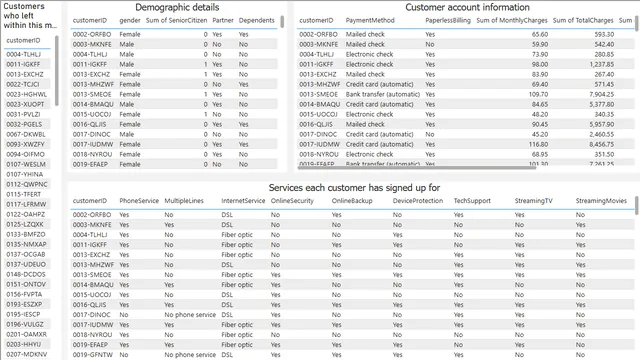This screenshot has width=640, height=360.
Task: Click customerID header in Customer account information
Action: (316, 20)
